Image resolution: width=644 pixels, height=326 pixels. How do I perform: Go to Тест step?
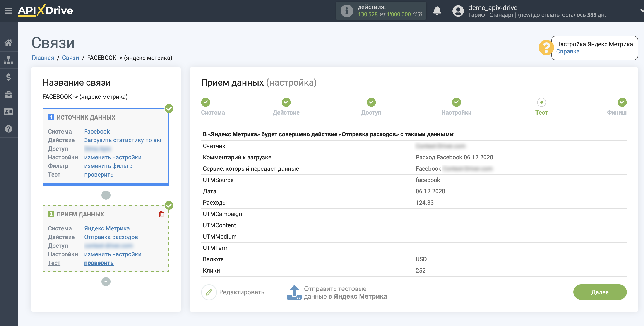pyautogui.click(x=541, y=102)
